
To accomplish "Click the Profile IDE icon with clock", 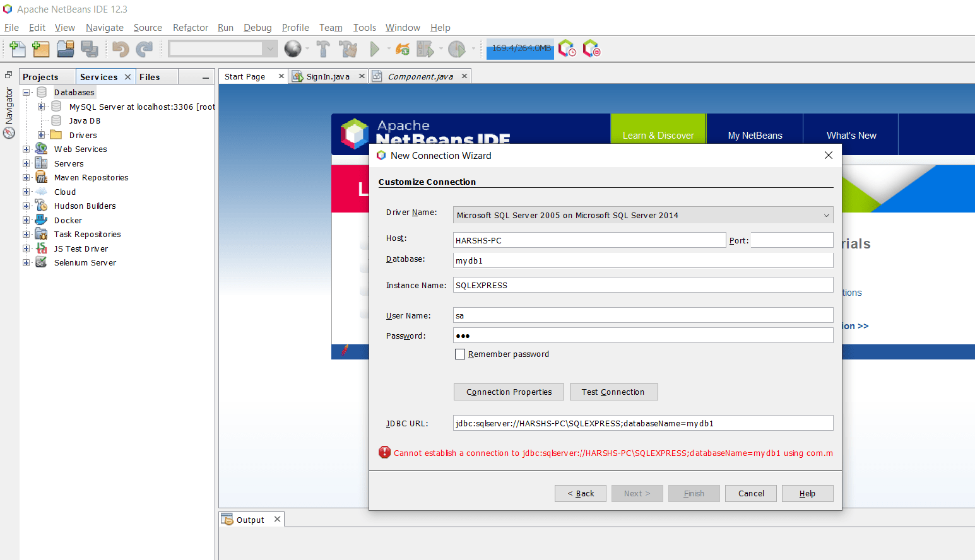I will pyautogui.click(x=567, y=49).
